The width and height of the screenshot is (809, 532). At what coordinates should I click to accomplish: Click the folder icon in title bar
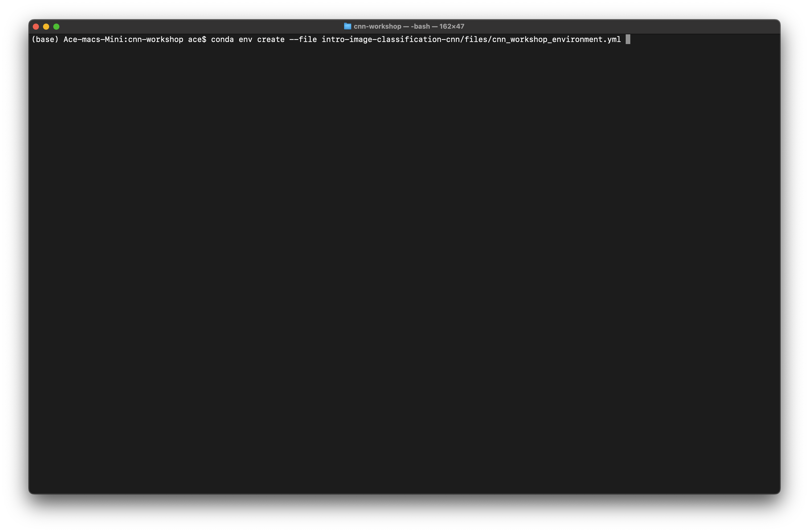[347, 26]
